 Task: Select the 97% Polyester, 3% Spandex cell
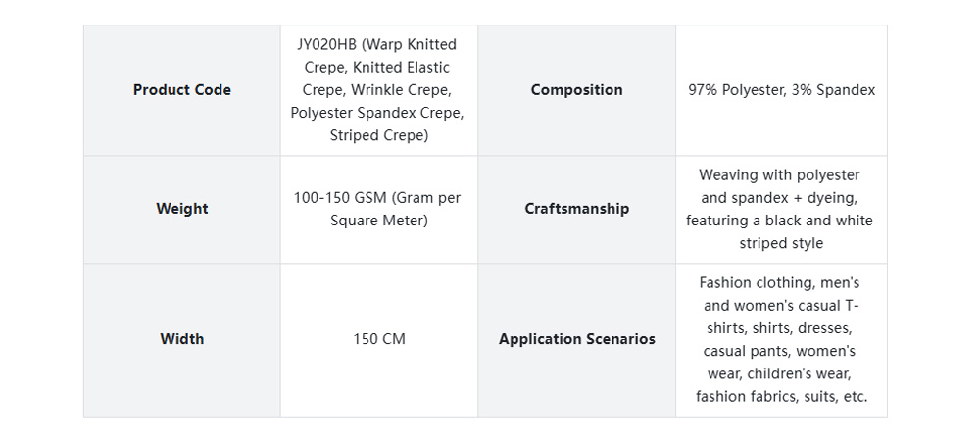[781, 90]
